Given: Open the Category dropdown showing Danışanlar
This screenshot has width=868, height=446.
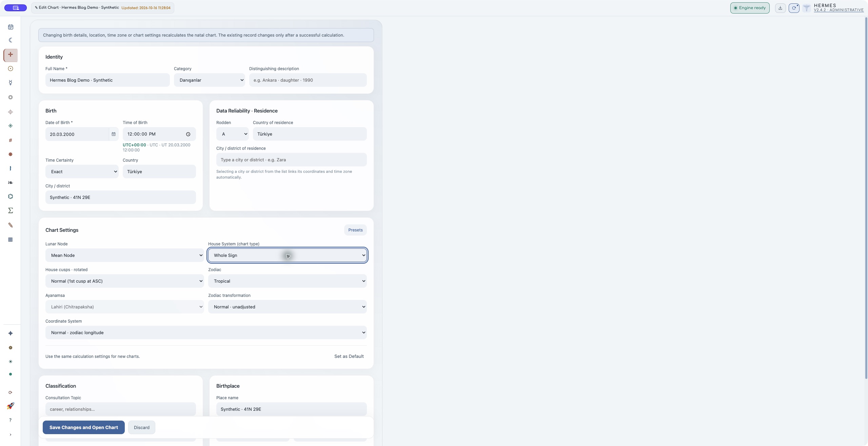Looking at the screenshot, I should [210, 80].
